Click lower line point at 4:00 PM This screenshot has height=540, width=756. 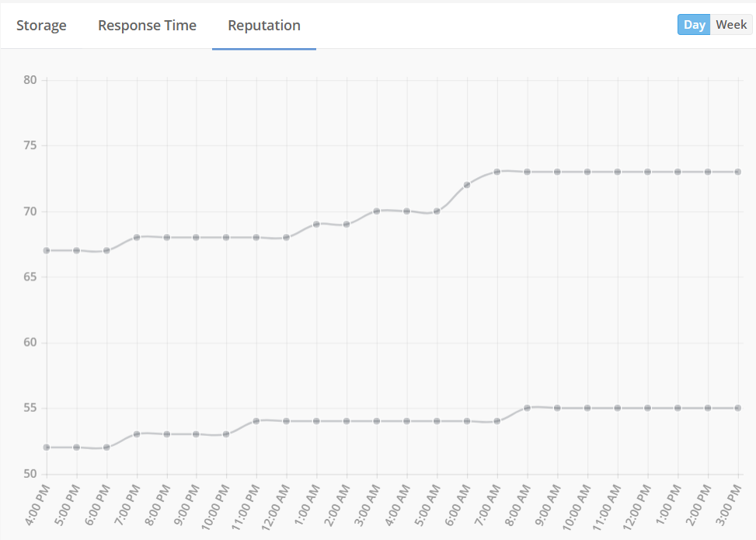[x=47, y=448]
